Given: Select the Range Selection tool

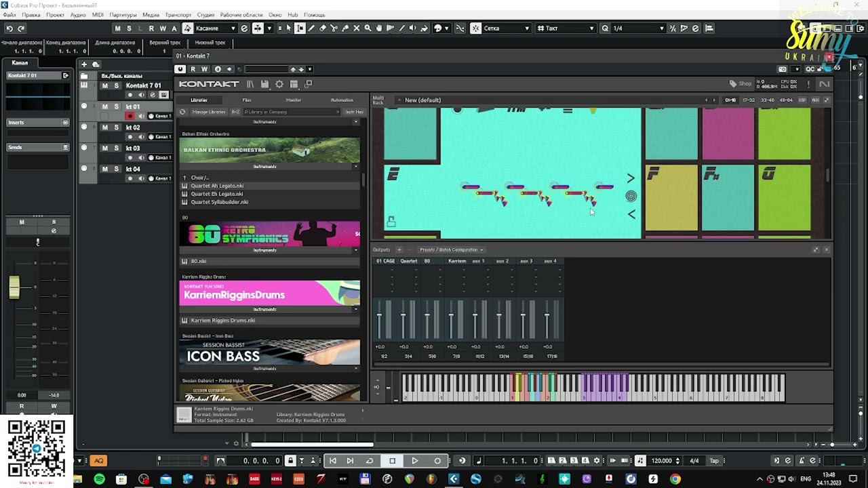Looking at the screenshot, I should click(300, 28).
